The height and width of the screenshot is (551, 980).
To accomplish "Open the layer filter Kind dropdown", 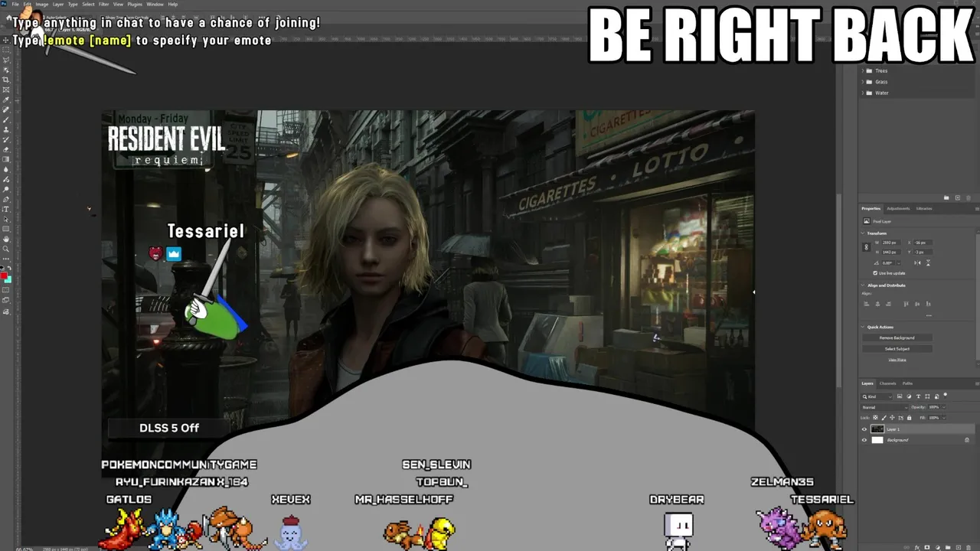I will point(877,396).
